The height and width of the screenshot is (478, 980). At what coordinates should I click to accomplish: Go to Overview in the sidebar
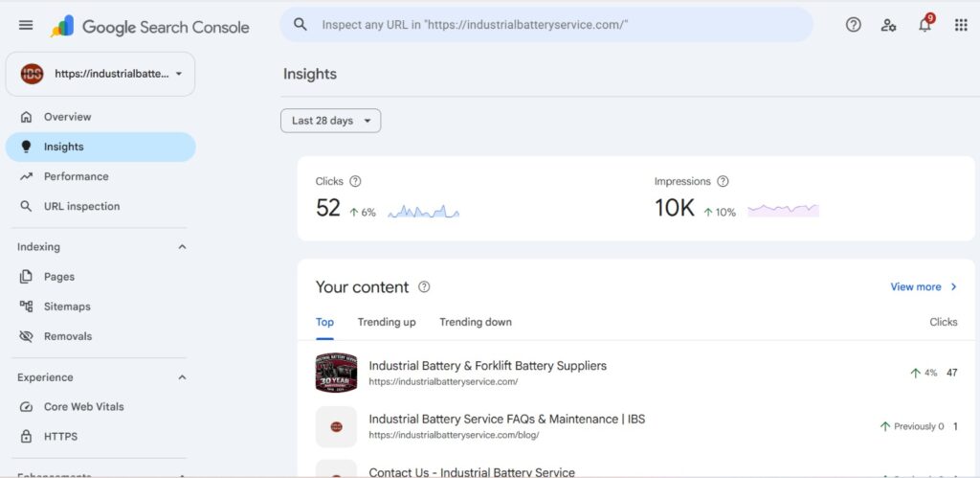100,117
